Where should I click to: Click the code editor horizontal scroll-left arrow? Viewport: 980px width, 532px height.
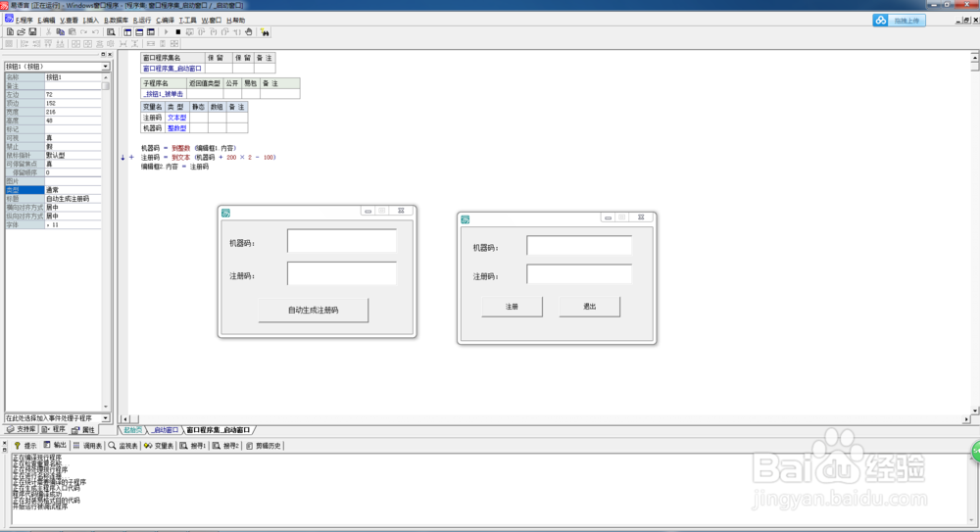click(x=124, y=419)
